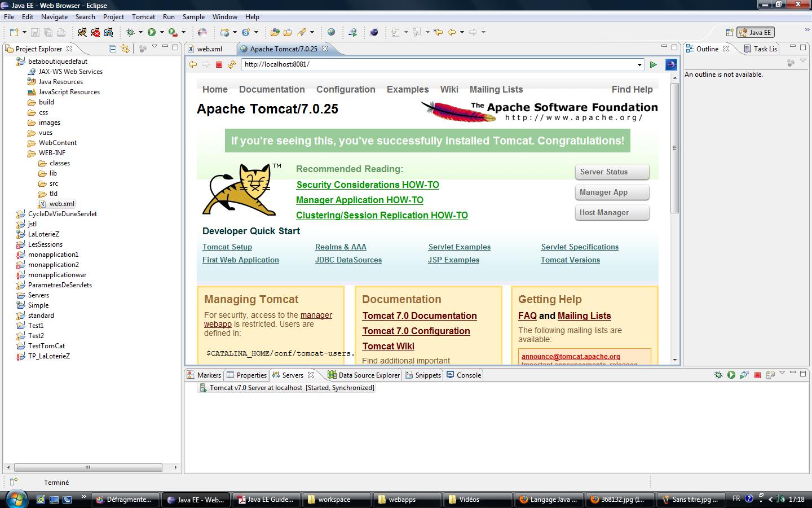This screenshot has width=812, height=508.
Task: Select the Java EE perspective button
Action: 756,32
